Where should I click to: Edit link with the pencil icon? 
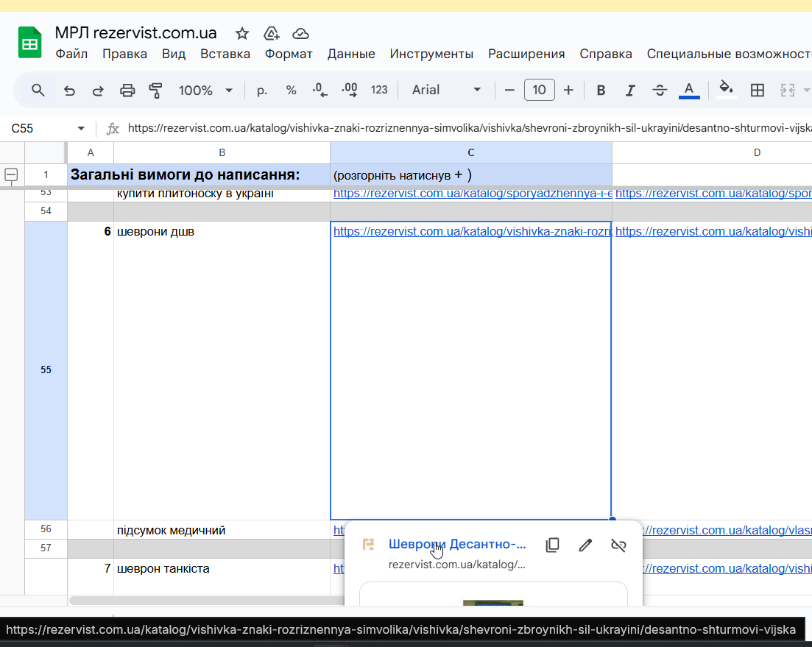point(585,545)
